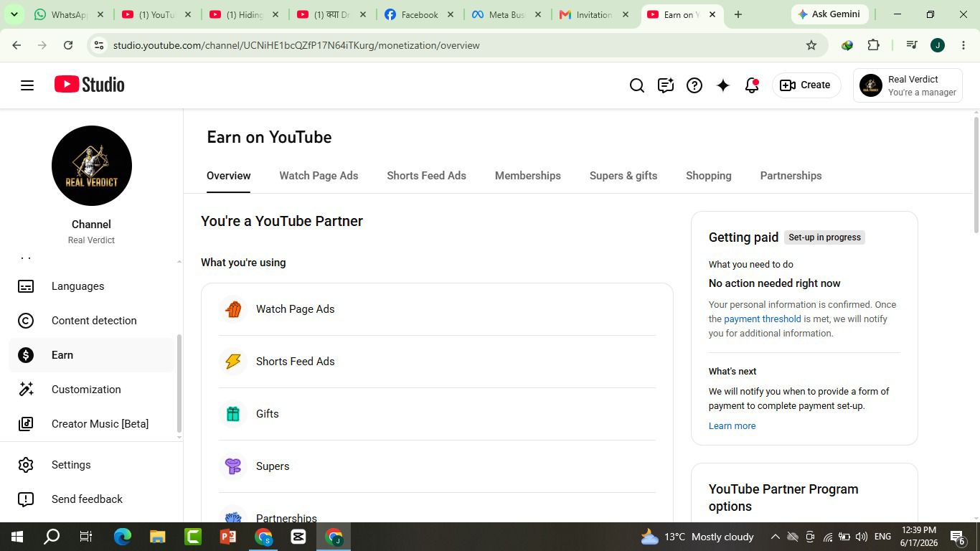This screenshot has height=551, width=980.
Task: Reload the current page
Action: coord(68,45)
